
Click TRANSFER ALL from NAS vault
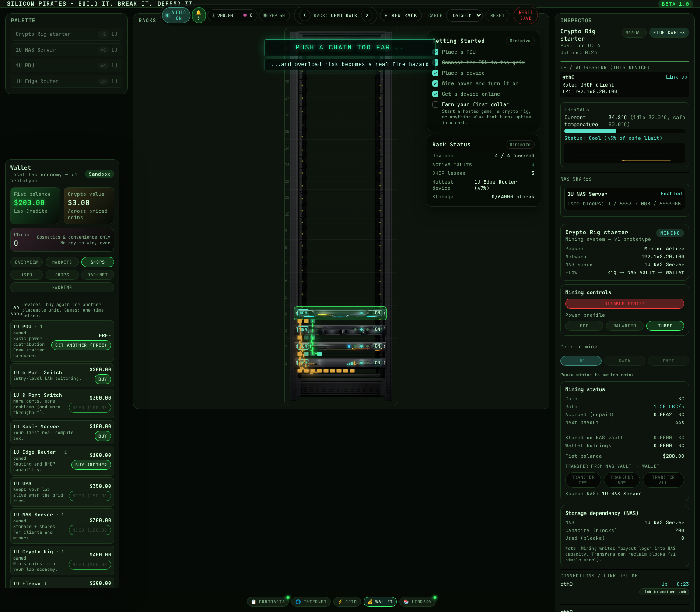click(663, 480)
